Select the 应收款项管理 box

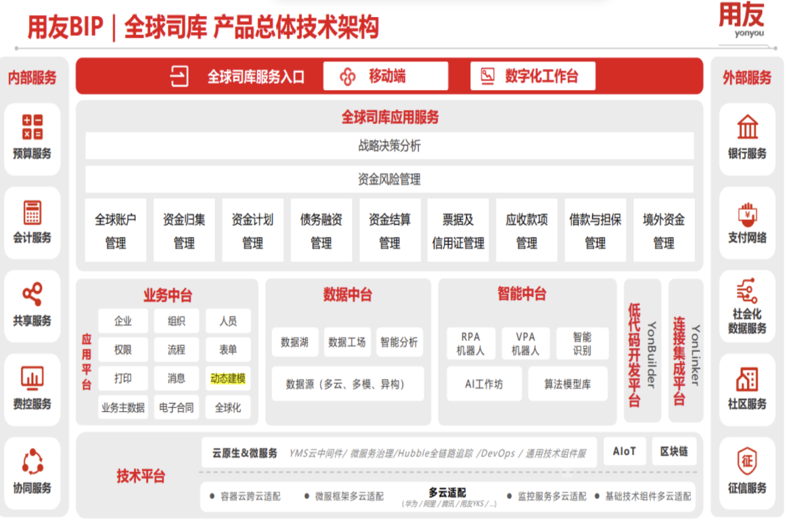pyautogui.click(x=527, y=231)
